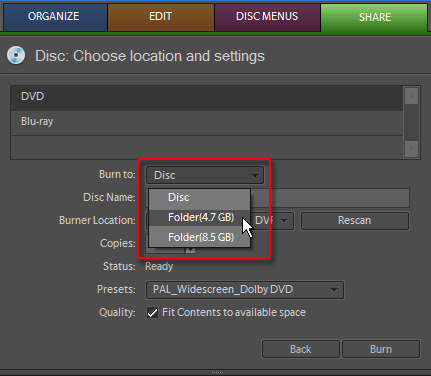Open the Burn to dropdown arrow

point(255,175)
